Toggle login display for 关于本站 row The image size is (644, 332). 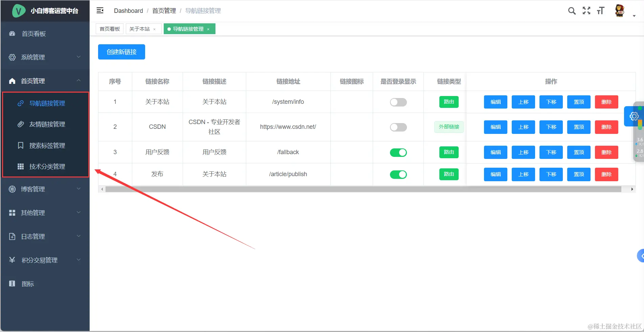coord(398,102)
